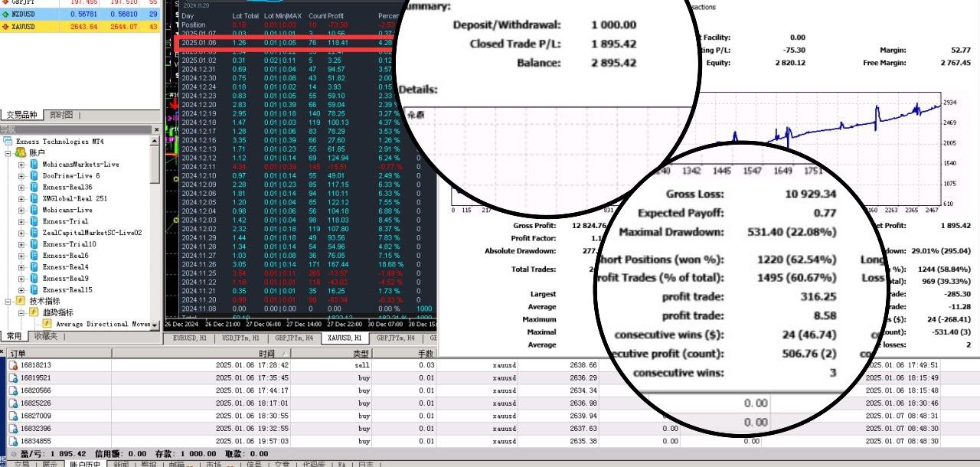This screenshot has width=980, height=467.
Task: Click close time 2025.01.06 17:49:51
Action: pos(902,365)
